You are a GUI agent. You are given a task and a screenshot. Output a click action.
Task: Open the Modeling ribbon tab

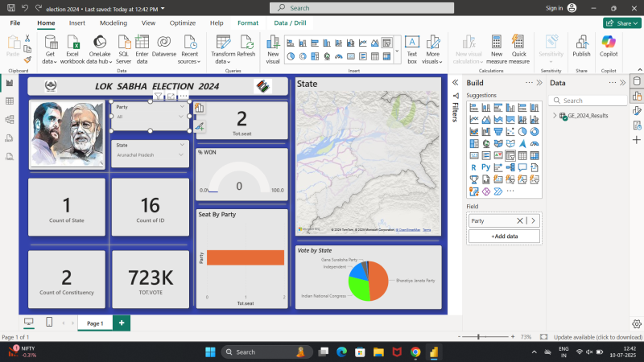(114, 23)
